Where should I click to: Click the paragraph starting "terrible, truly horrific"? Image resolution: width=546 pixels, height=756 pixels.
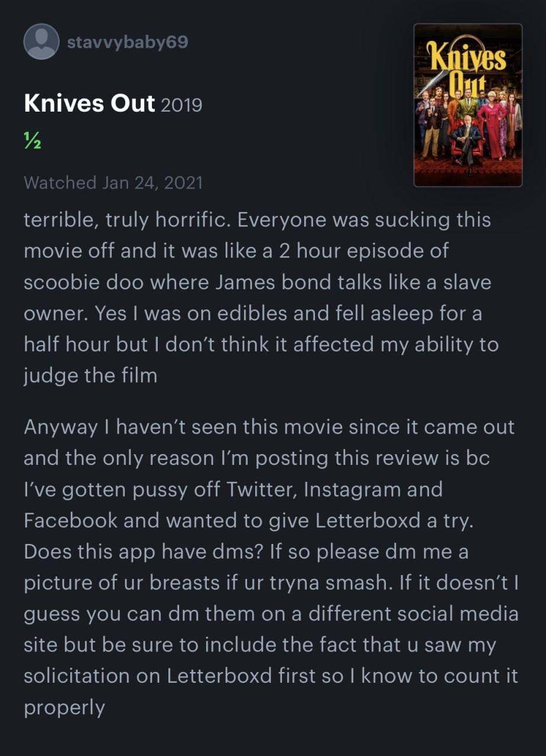point(261,298)
